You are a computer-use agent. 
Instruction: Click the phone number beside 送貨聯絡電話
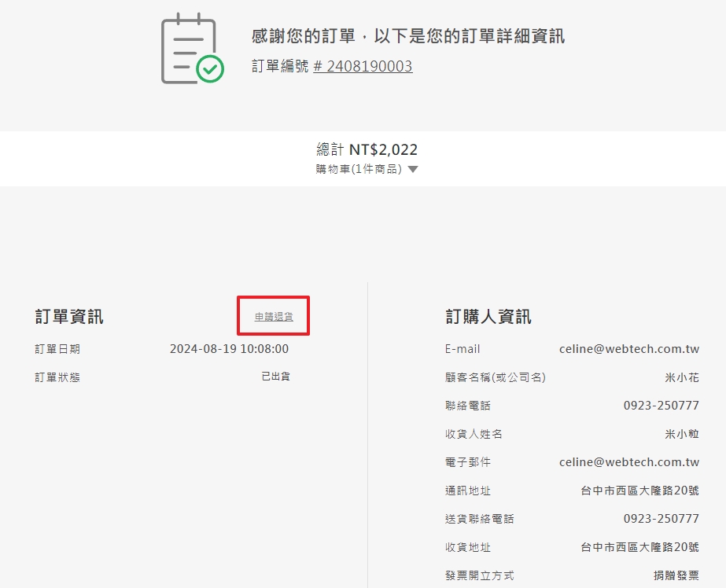pyautogui.click(x=661, y=519)
